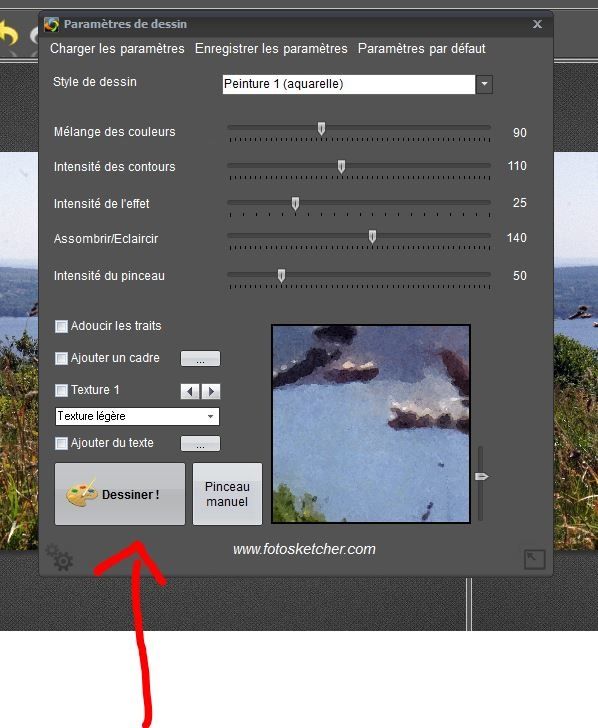Click the Mélange des couleurs slider handle

(321, 129)
